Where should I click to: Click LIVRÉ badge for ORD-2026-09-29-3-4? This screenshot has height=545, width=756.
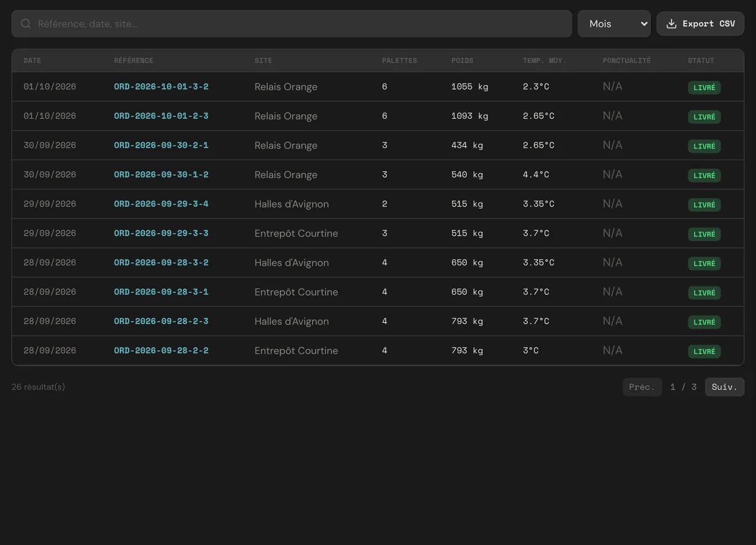pyautogui.click(x=704, y=205)
